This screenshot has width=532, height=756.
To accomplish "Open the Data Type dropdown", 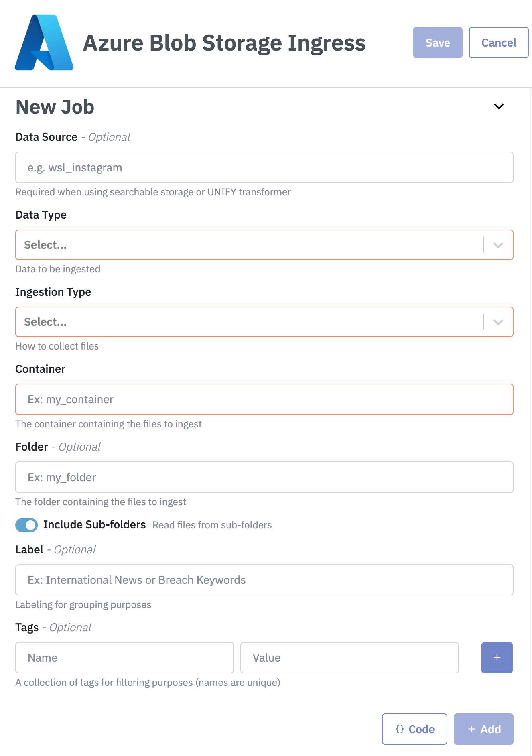I will tap(249, 245).
